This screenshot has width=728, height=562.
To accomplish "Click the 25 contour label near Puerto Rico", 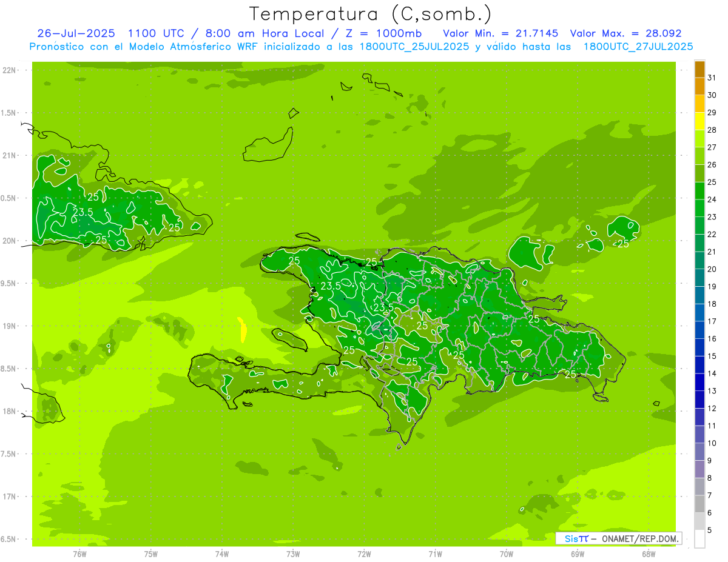I will 622,243.
